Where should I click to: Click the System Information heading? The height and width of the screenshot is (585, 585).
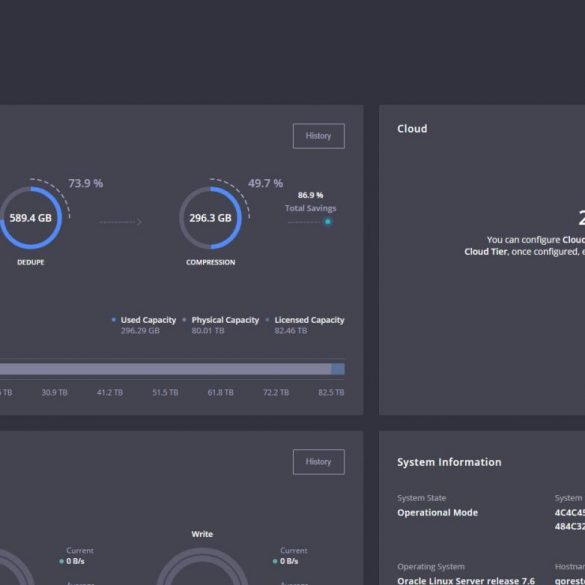point(449,462)
